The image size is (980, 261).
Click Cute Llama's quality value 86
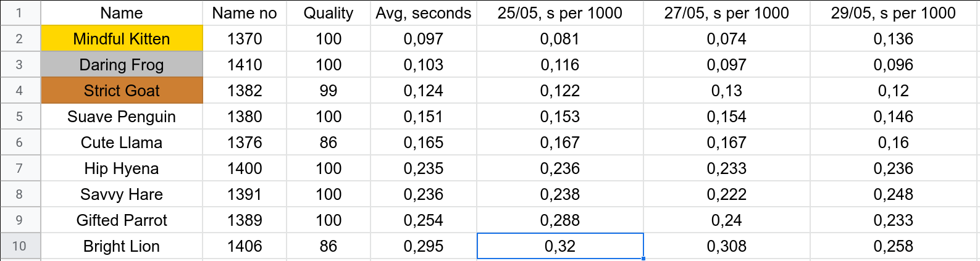(329, 143)
